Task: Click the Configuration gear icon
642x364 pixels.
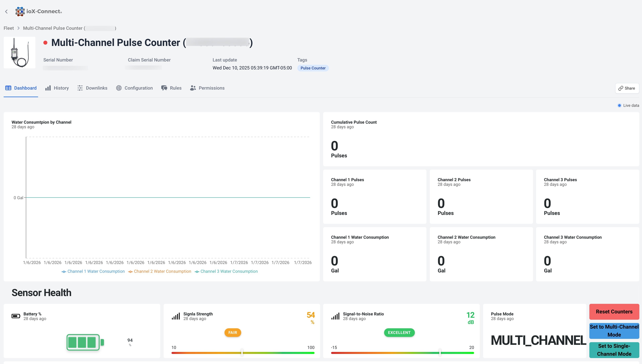Action: tap(119, 88)
